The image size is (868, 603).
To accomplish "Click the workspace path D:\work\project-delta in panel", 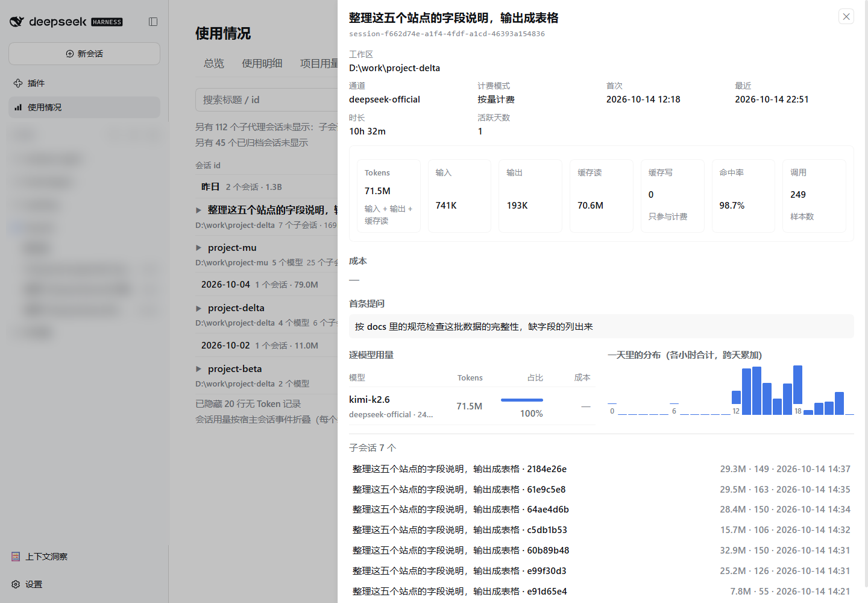I will (x=394, y=68).
